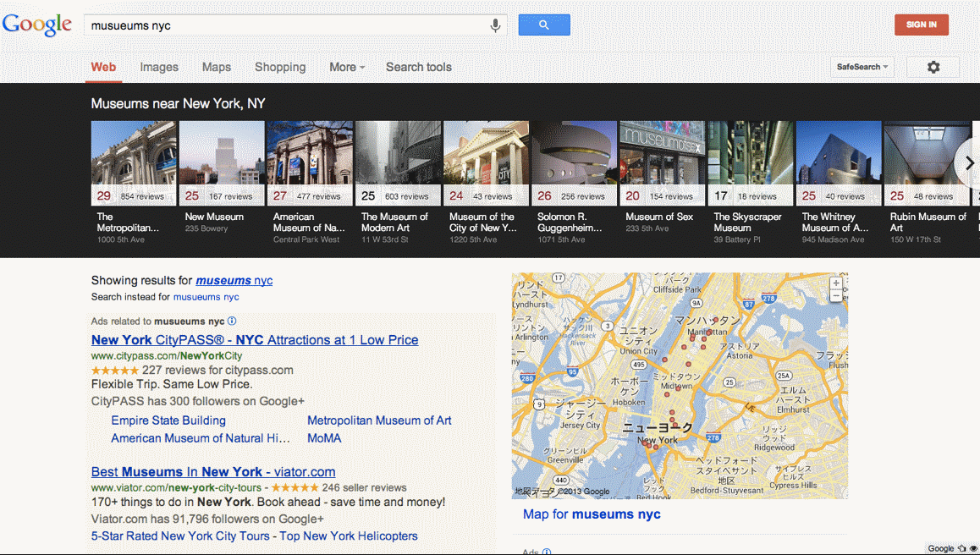The width and height of the screenshot is (980, 555).
Task: Switch to the Images tab
Action: coord(159,67)
